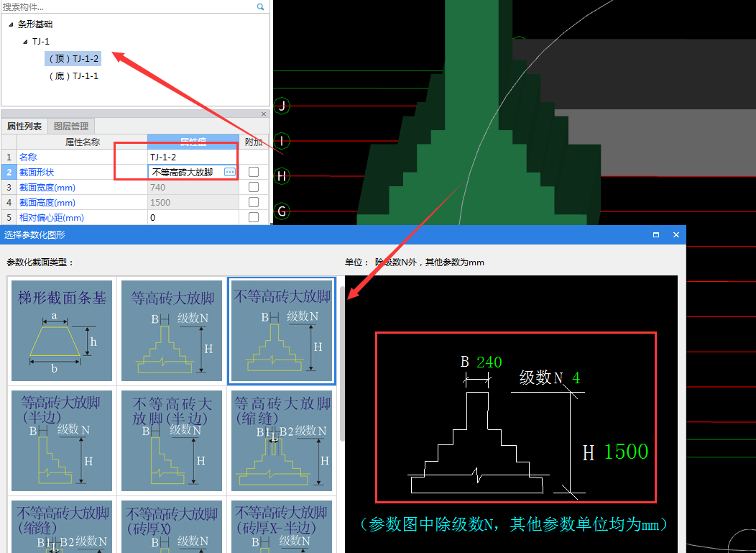Click the section type list vertical scrollbar
The image size is (756, 553).
342,365
